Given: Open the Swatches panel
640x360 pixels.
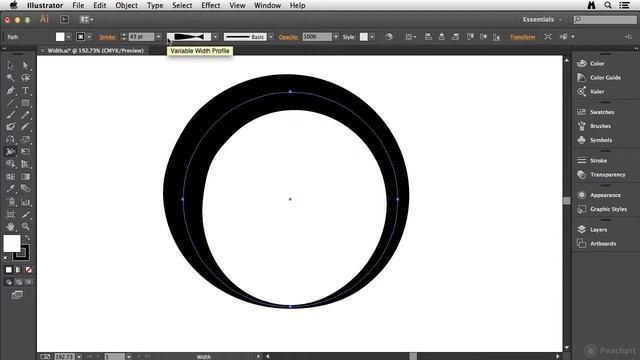Looking at the screenshot, I should coord(602,112).
